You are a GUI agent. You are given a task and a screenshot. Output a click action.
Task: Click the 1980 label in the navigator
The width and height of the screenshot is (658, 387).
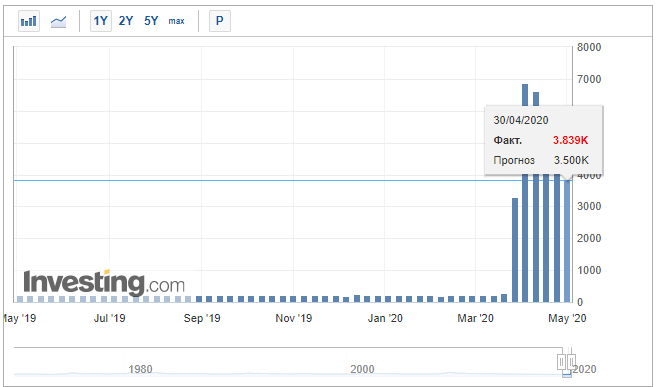(140, 369)
